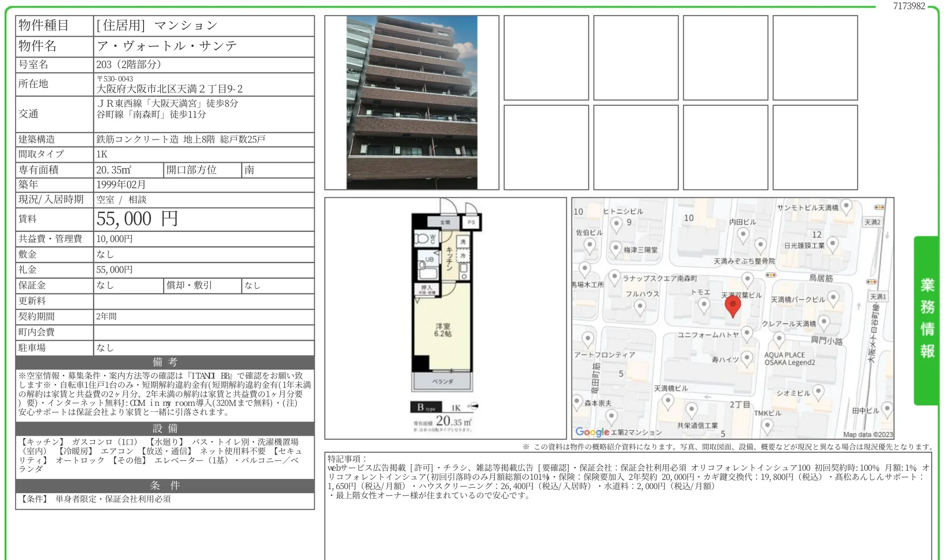Click the first empty photo slot in top row

click(x=546, y=58)
